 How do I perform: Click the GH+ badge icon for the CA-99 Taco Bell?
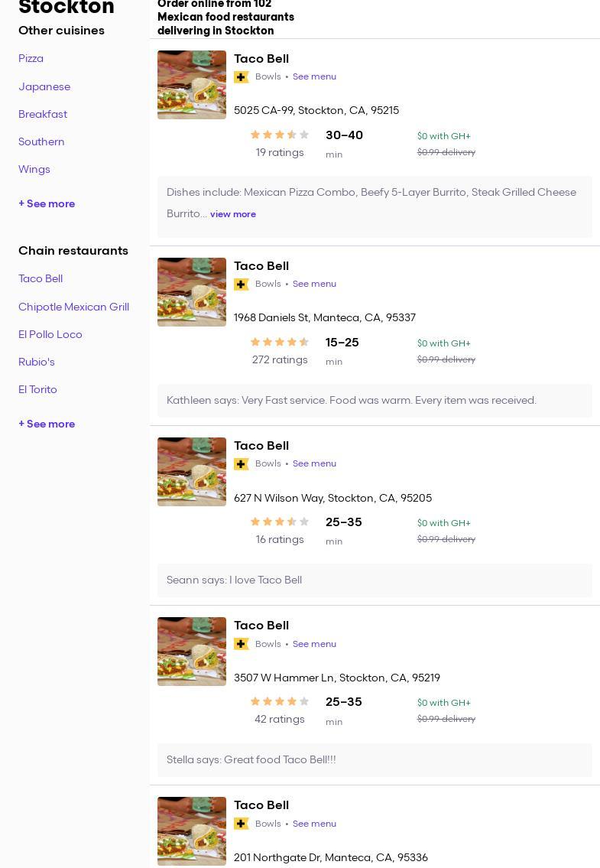tap(242, 77)
